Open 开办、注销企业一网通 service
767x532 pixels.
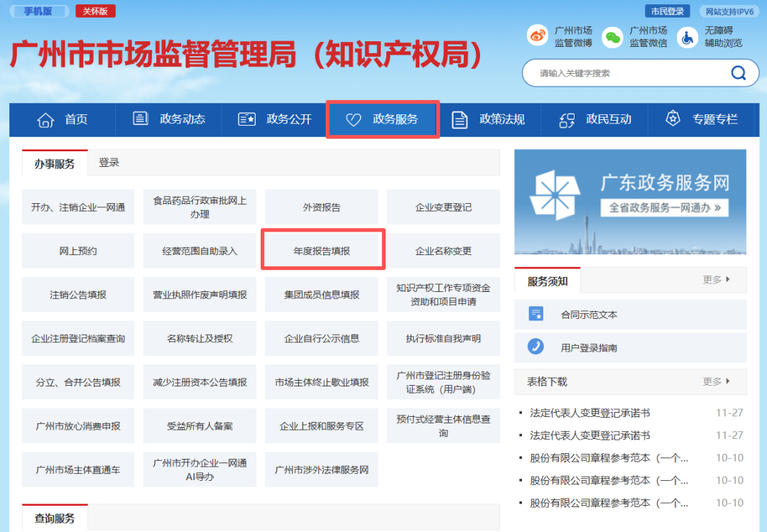[78, 207]
